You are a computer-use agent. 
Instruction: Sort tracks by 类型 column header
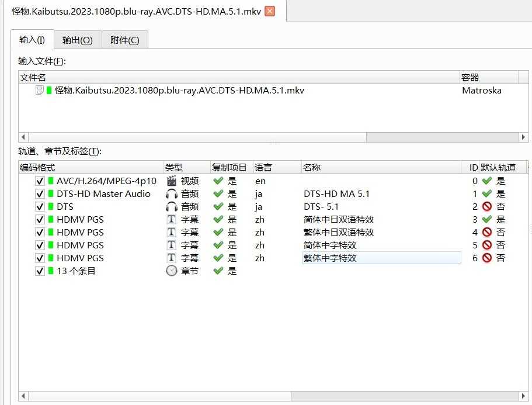[187, 167]
